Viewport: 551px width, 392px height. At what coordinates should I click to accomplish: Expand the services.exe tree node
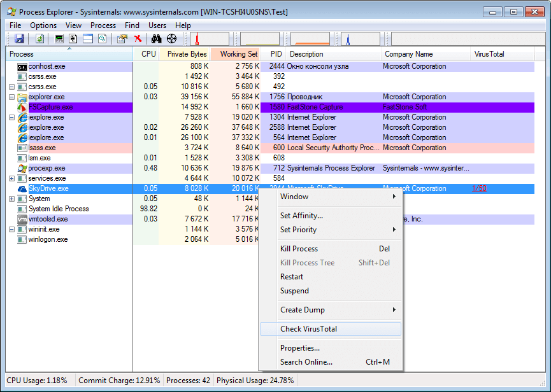[x=11, y=179]
